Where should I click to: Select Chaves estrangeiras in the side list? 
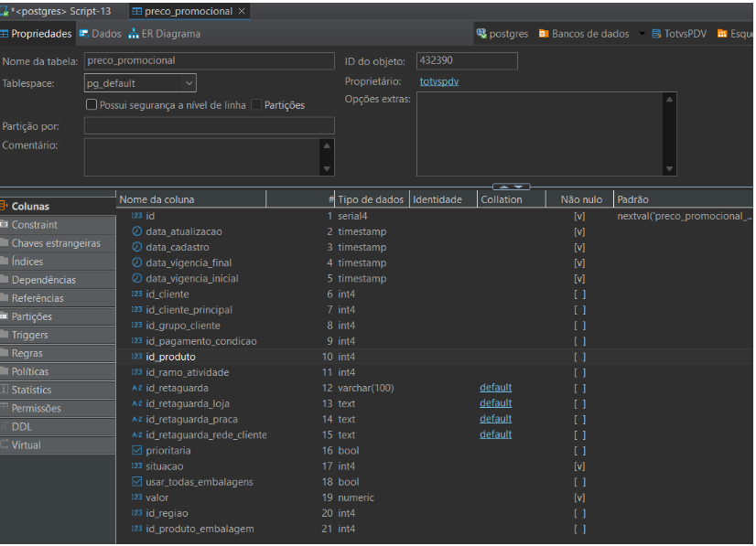tap(58, 243)
